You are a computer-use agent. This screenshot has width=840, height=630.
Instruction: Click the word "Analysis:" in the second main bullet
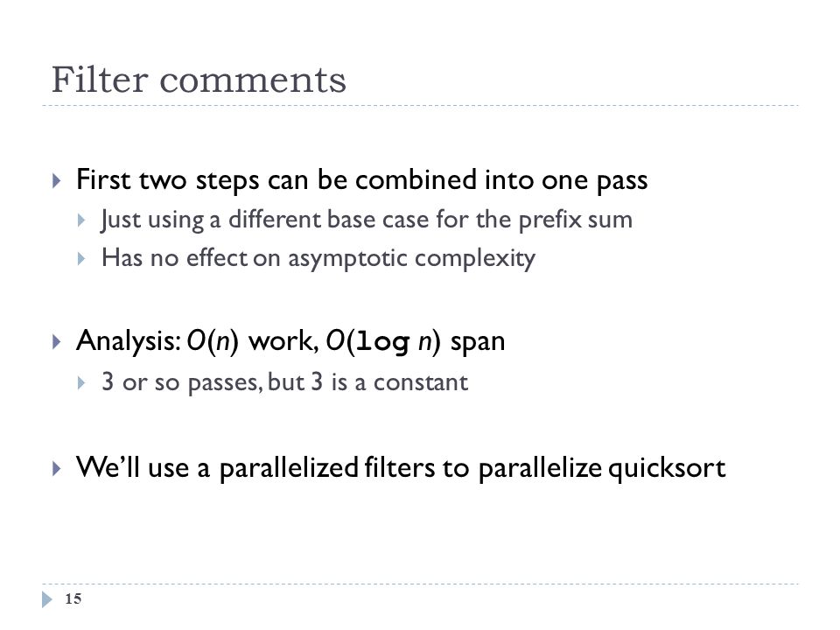coord(129,341)
